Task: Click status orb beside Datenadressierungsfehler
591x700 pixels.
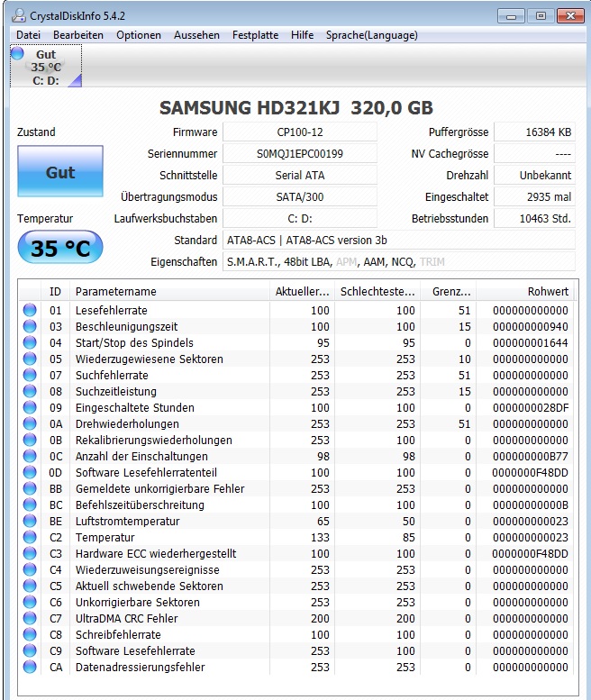Action: tap(30, 667)
